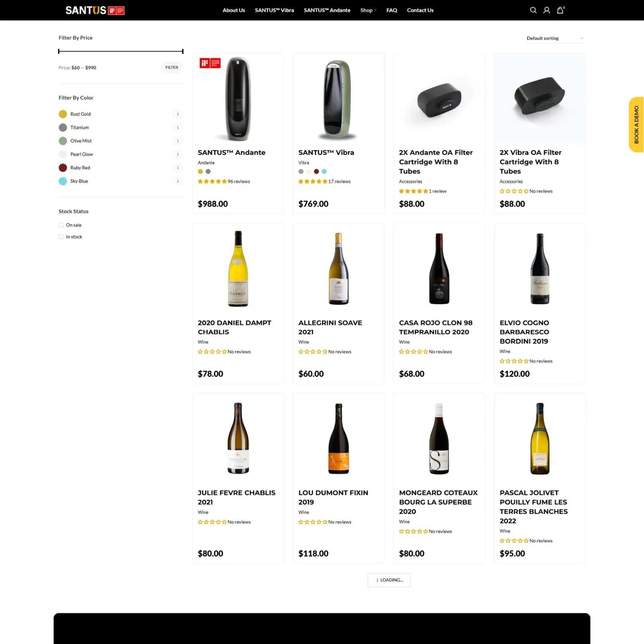Filter by Pearl Glow color swatch

point(63,155)
